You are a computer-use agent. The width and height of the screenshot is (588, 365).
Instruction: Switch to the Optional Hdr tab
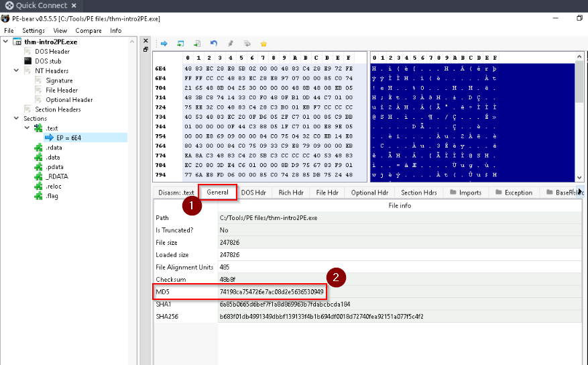[369, 193]
